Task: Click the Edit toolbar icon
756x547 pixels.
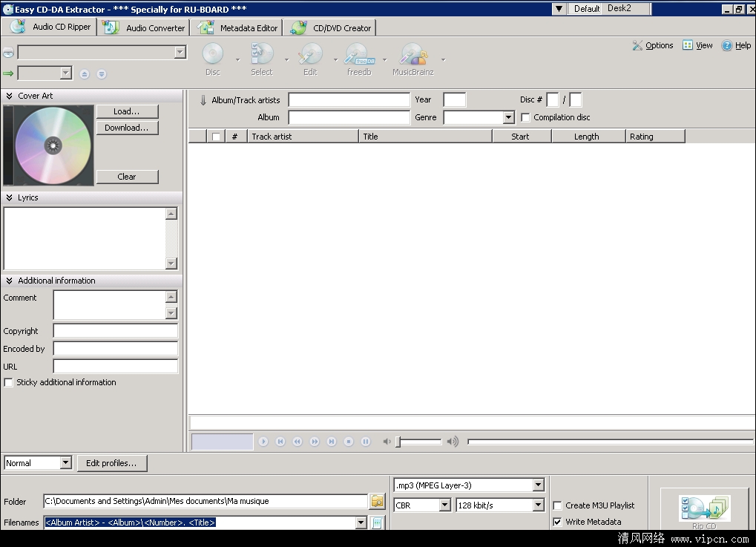Action: (x=310, y=54)
